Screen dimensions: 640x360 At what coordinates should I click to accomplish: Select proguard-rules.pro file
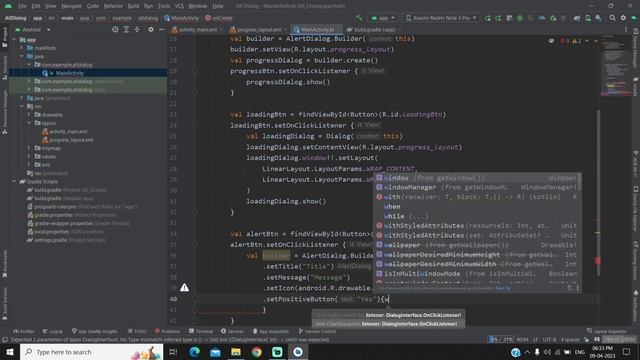(x=55, y=207)
